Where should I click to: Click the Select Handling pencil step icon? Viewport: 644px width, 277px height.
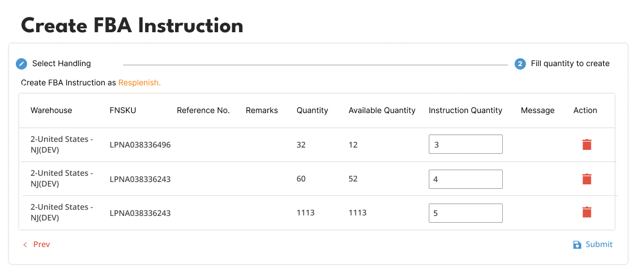21,64
